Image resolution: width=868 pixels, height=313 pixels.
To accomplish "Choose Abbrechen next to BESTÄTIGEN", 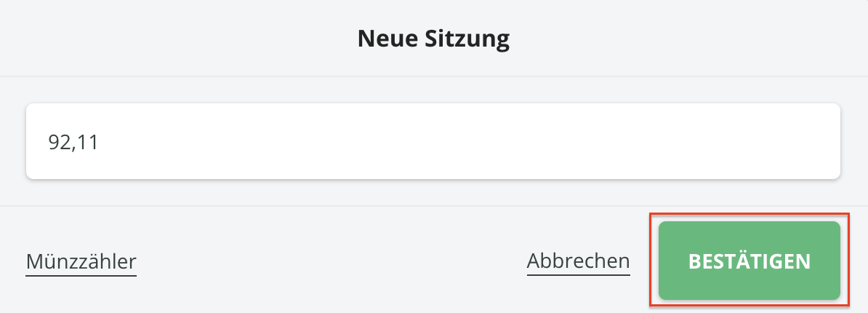I will tap(578, 261).
